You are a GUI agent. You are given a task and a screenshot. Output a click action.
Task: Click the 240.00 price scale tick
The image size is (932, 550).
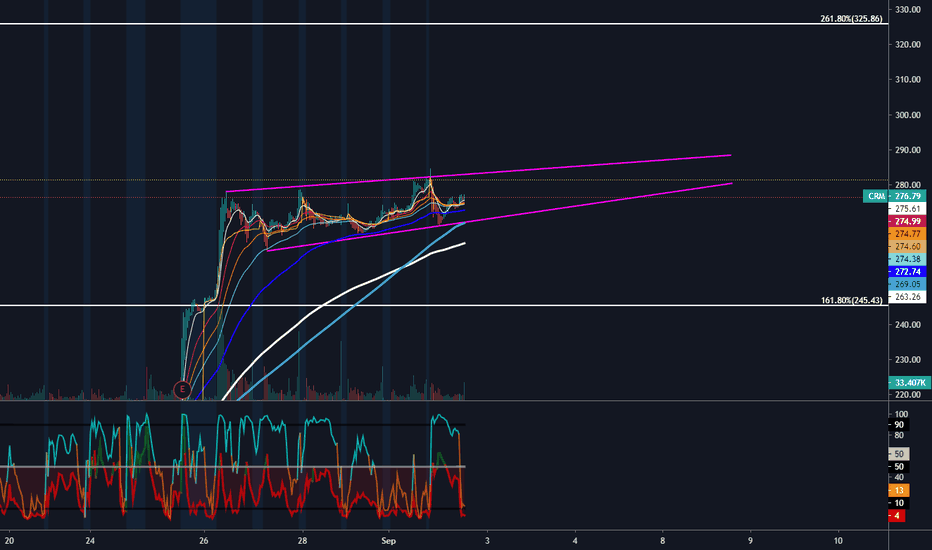[908, 325]
